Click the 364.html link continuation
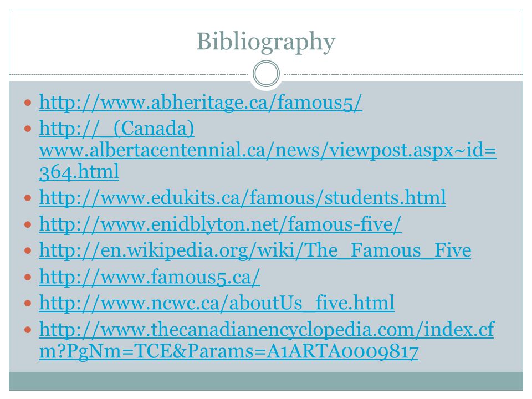 pos(79,171)
